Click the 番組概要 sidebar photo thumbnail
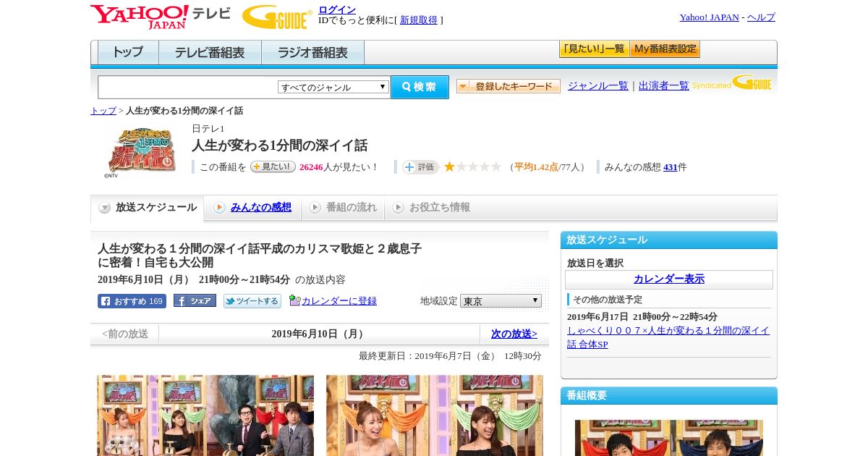This screenshot has width=868, height=456. (669, 438)
